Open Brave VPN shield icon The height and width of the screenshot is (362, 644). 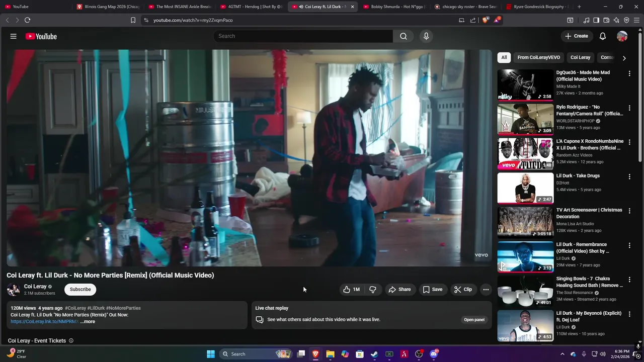[x=626, y=20]
